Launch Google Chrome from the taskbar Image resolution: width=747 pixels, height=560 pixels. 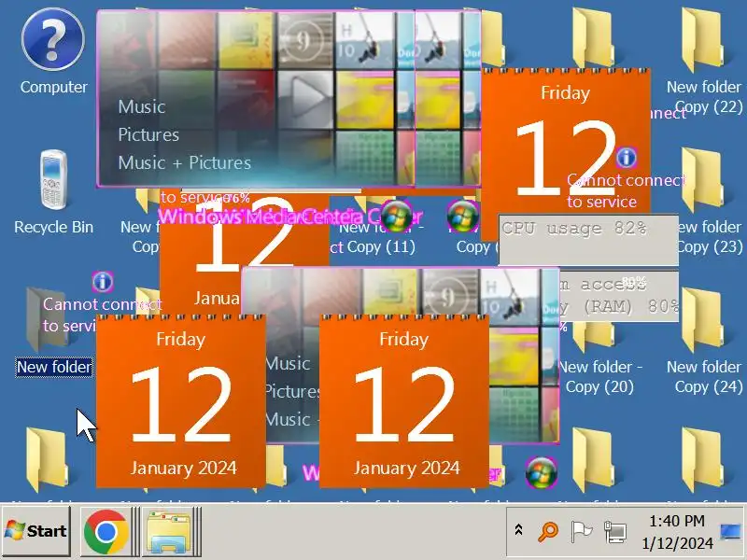coord(106,531)
